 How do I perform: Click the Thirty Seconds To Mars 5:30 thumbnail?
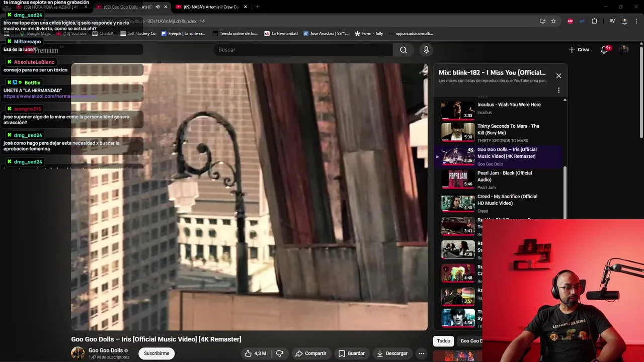(458, 133)
